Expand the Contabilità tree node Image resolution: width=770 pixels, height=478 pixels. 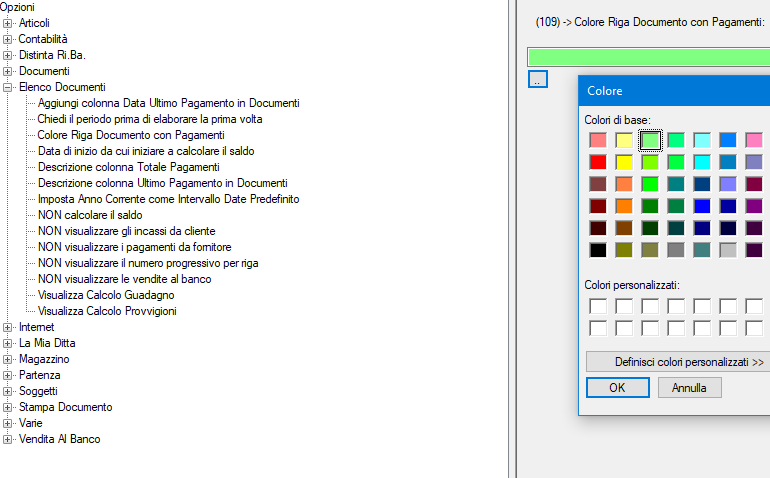(x=8, y=39)
